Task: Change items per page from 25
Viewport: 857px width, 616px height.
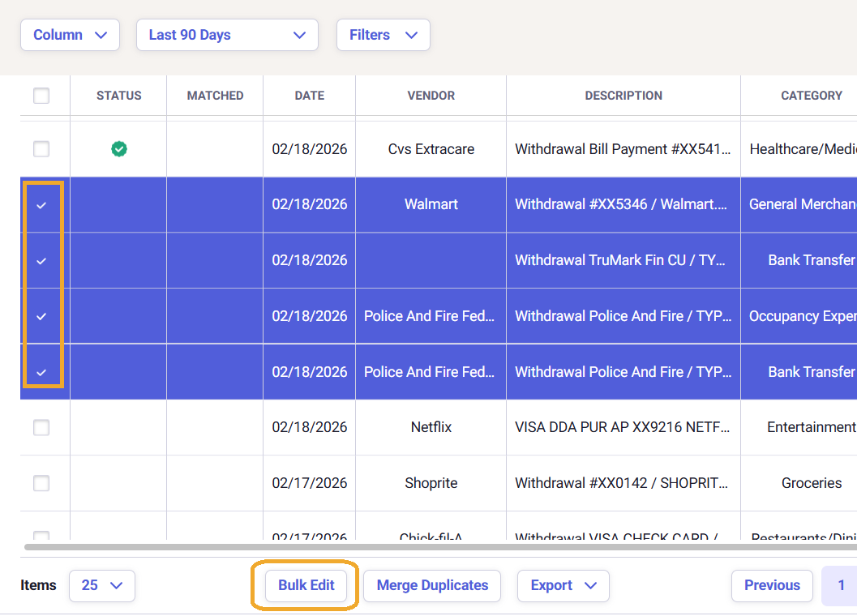Action: point(102,585)
